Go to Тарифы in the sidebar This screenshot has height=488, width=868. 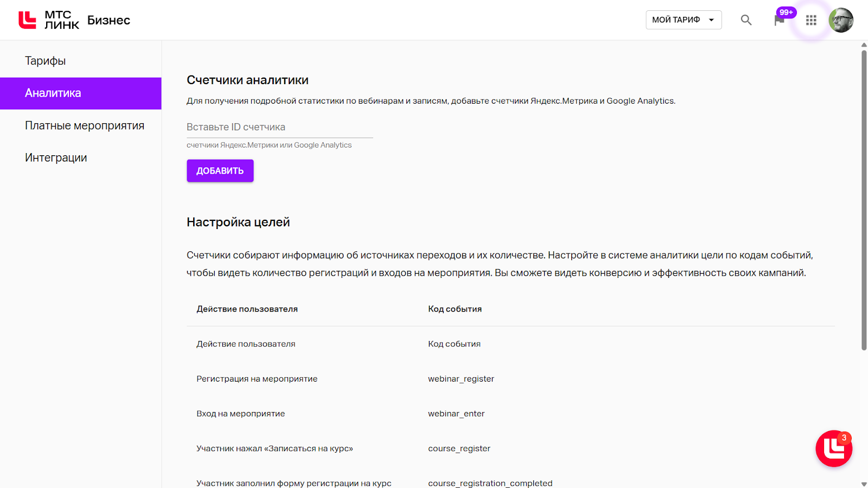pyautogui.click(x=46, y=61)
